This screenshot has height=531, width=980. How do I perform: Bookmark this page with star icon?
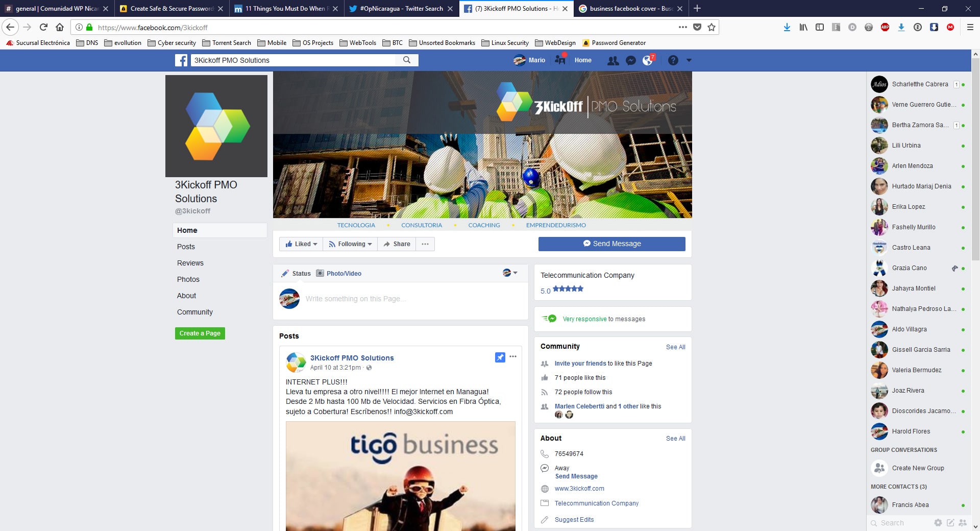pyautogui.click(x=712, y=27)
